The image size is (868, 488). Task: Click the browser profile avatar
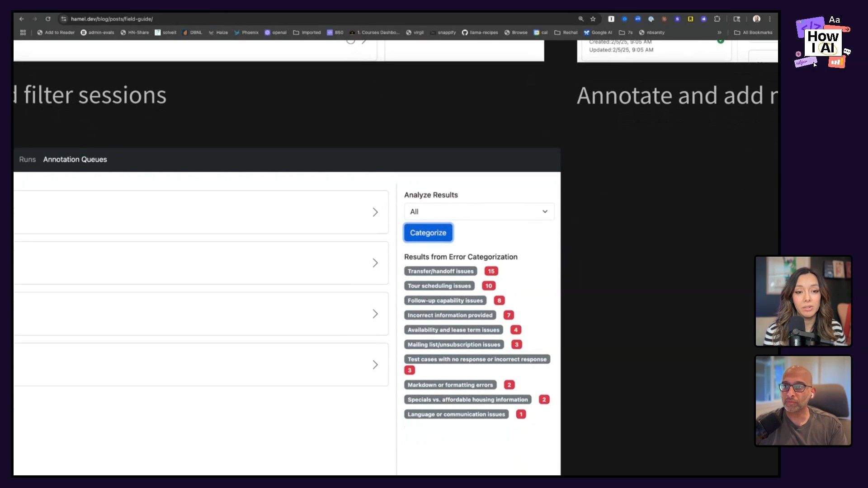pos(756,19)
